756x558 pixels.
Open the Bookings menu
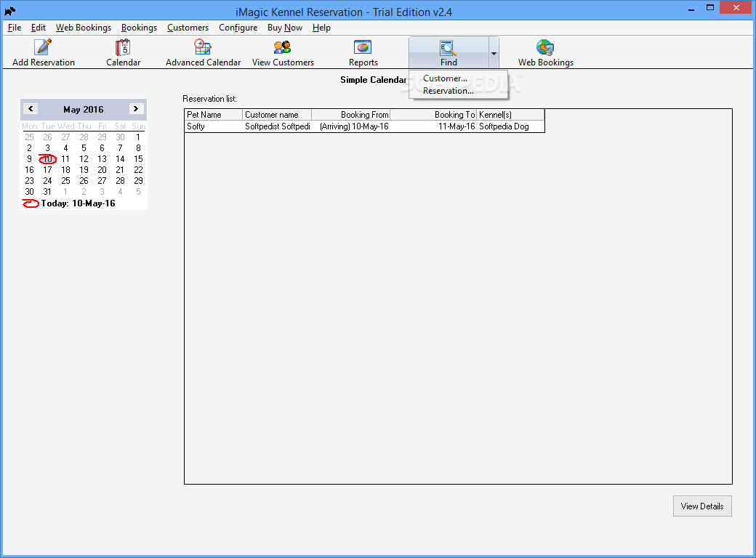139,28
